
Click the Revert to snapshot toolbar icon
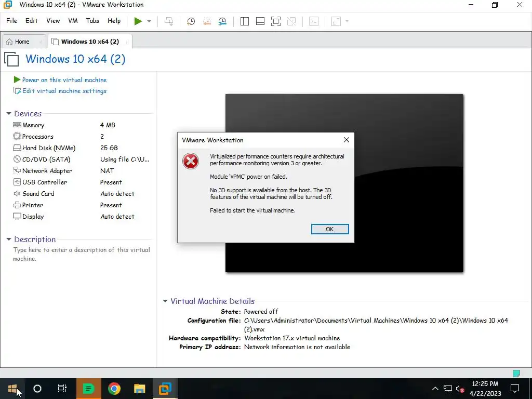click(x=207, y=21)
